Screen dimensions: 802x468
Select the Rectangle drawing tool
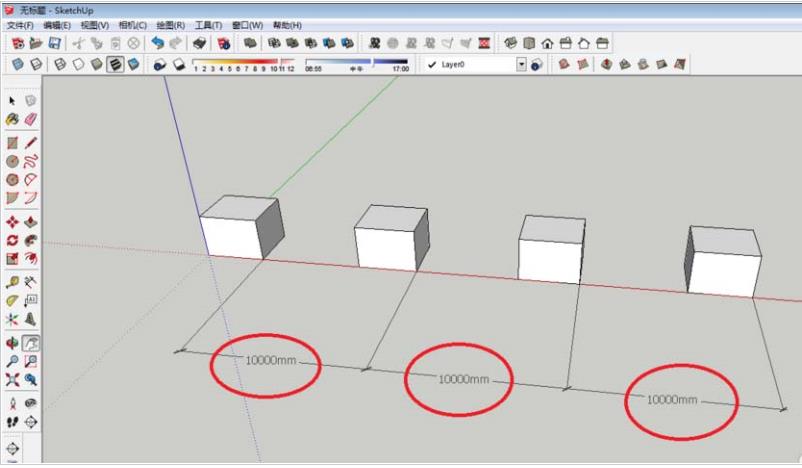(x=12, y=143)
